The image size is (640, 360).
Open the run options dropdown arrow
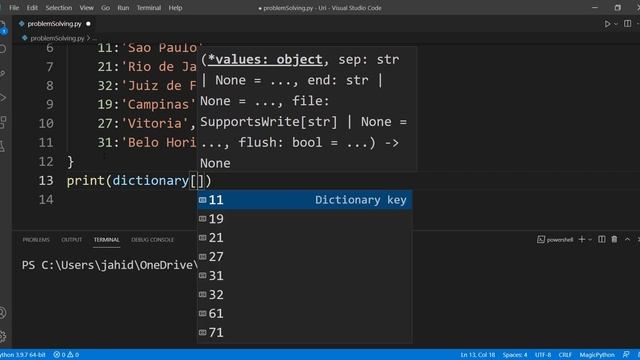point(616,24)
